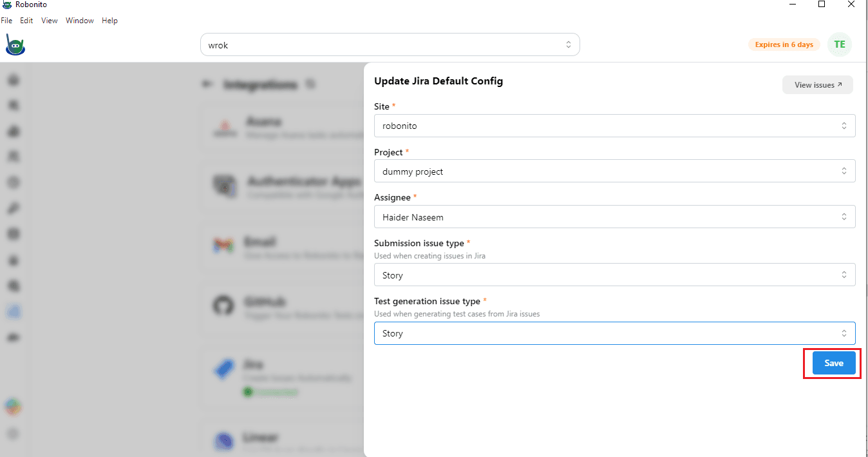The width and height of the screenshot is (868, 457).
Task: Click the Authenticator Apps integration title
Action: tap(304, 181)
